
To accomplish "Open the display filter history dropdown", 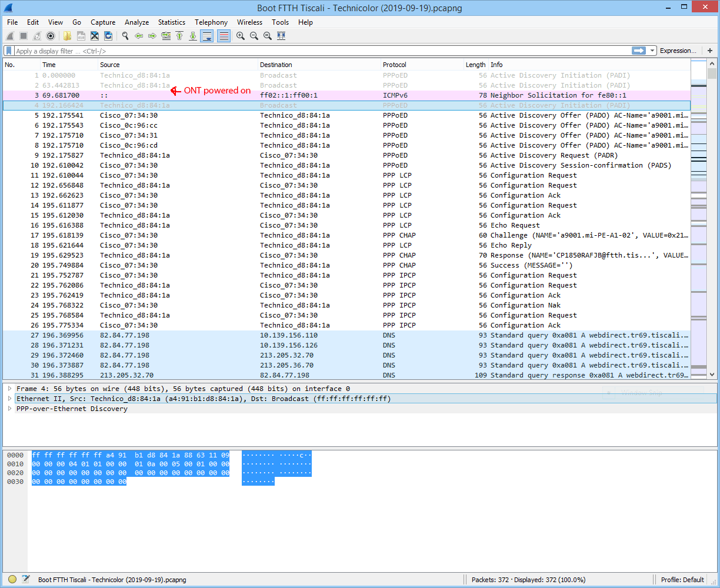I will click(x=652, y=51).
